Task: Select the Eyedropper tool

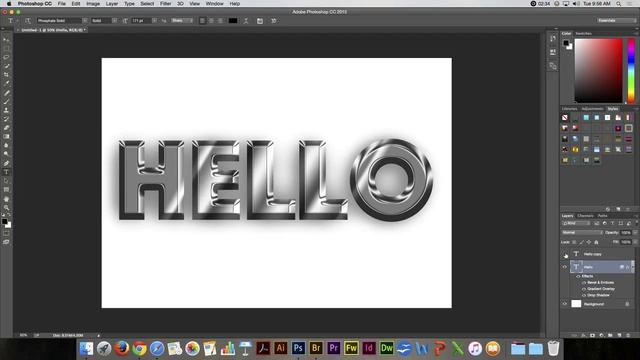Action: tap(6, 84)
